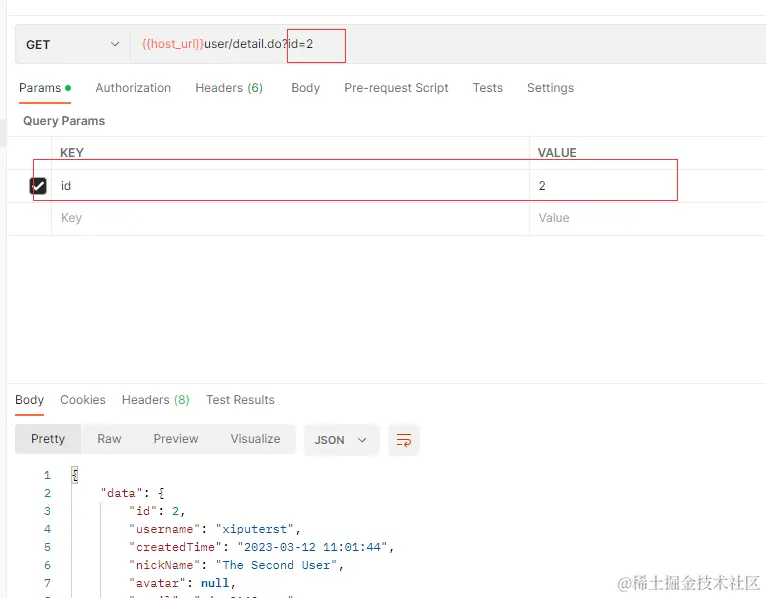Open the Pre-request Script tab
Screen dimensions: 766x598
(396, 88)
